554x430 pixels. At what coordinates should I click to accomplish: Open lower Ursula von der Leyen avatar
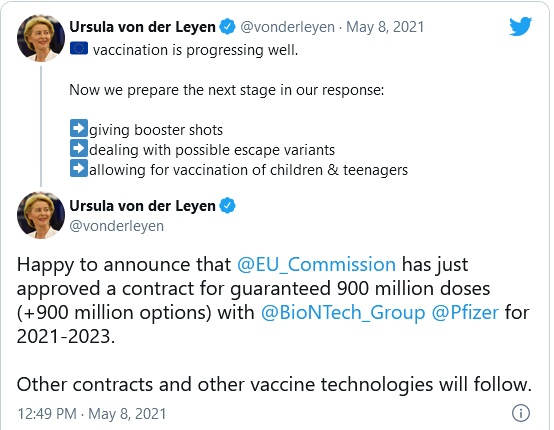tap(41, 215)
